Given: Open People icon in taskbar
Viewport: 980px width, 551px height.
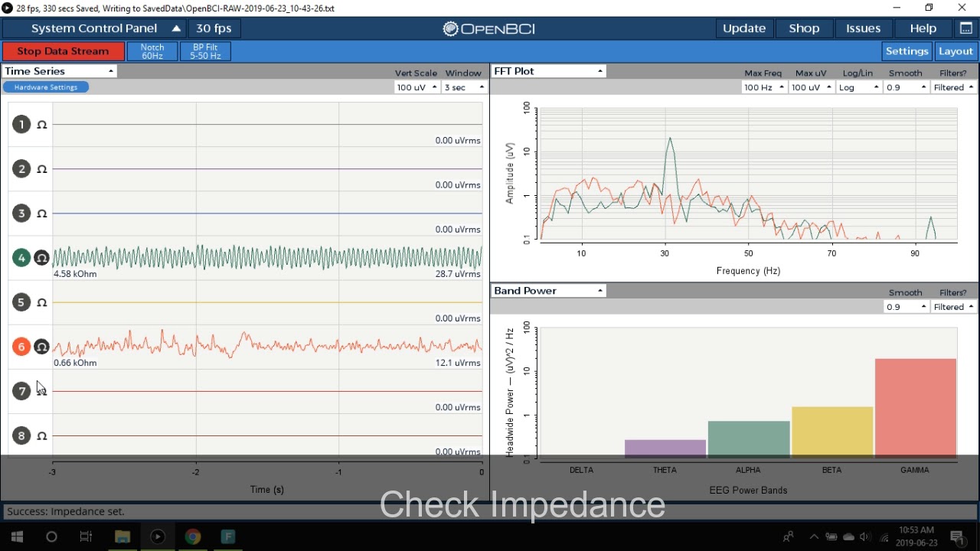Looking at the screenshot, I should 788,536.
